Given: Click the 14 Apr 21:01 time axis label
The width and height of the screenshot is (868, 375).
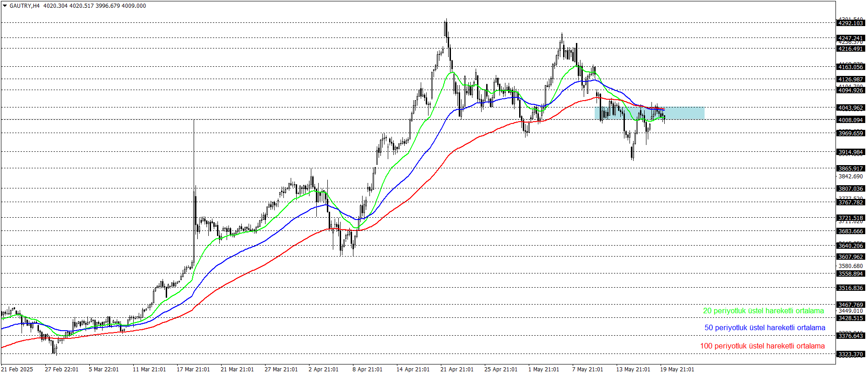Looking at the screenshot, I should tap(413, 370).
